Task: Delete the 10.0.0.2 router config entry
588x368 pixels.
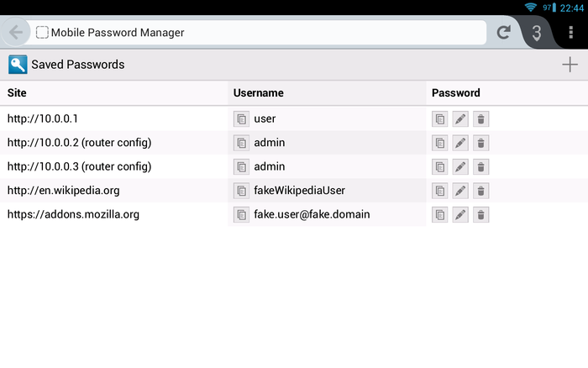Action: pyautogui.click(x=480, y=143)
